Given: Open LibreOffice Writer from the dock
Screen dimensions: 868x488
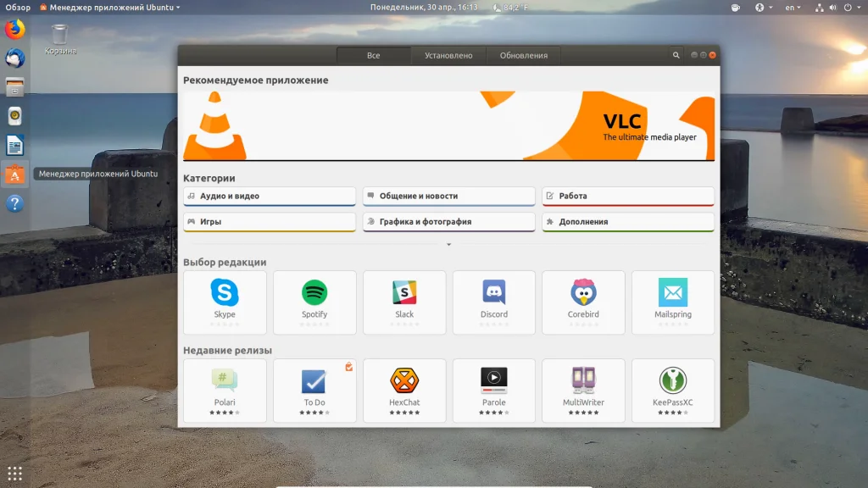Looking at the screenshot, I should (15, 146).
